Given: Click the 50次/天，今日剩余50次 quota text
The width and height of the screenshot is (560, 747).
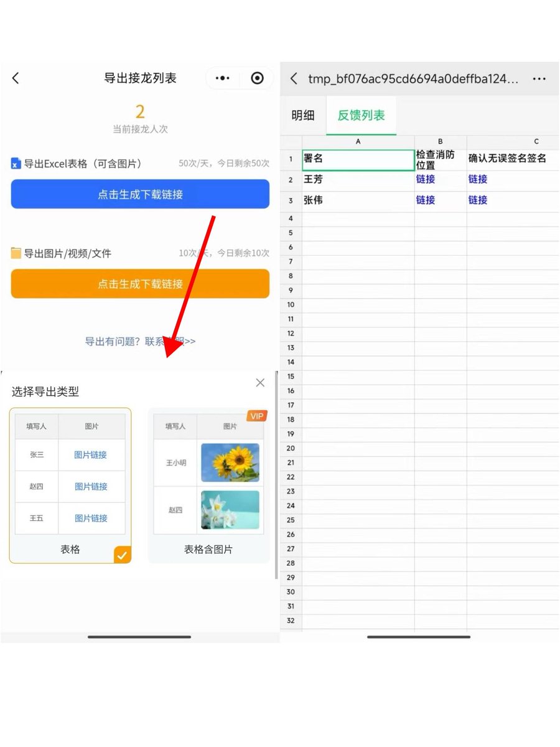Looking at the screenshot, I should tap(224, 164).
